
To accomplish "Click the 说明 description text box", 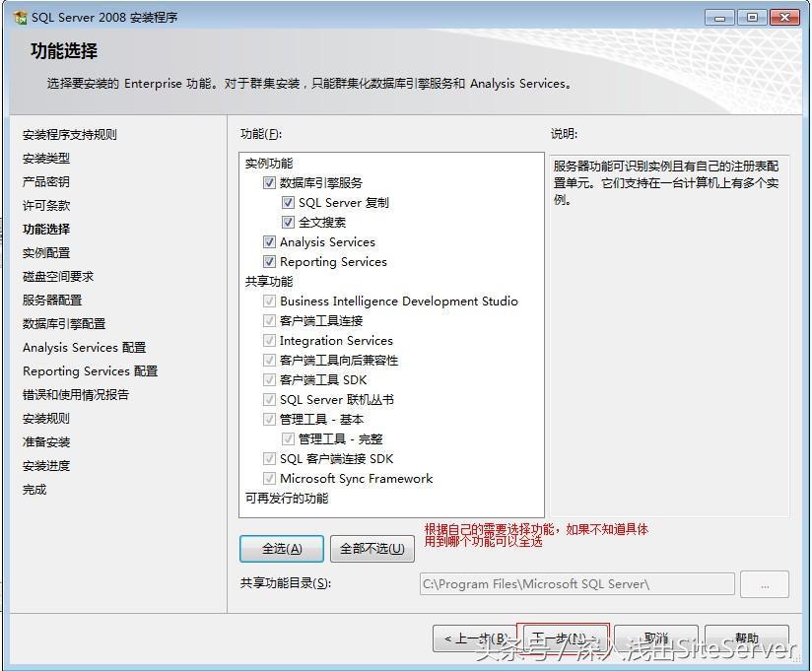I will [x=669, y=335].
